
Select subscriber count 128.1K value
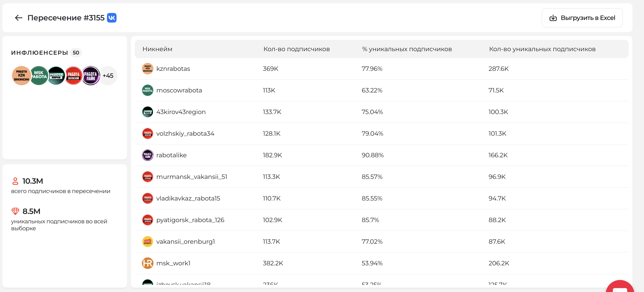(x=271, y=134)
